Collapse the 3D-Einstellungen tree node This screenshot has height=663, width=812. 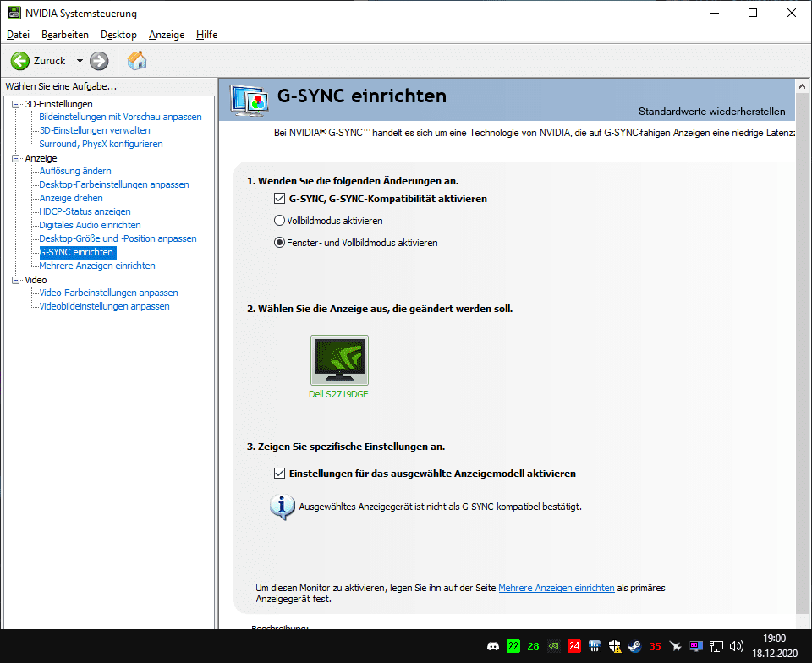coord(15,104)
